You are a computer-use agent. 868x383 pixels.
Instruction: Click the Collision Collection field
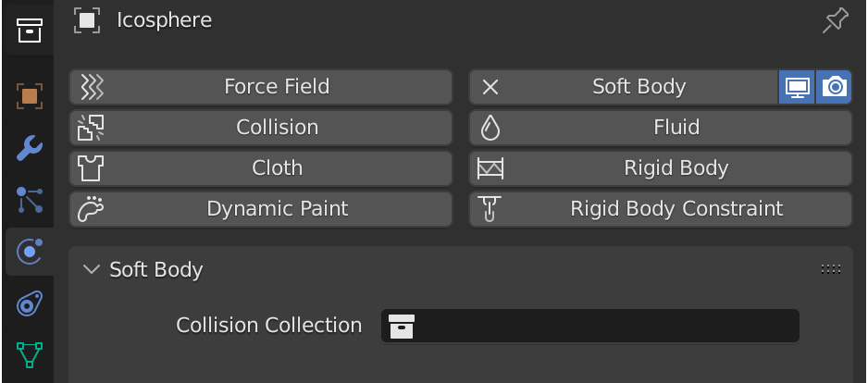(x=590, y=326)
